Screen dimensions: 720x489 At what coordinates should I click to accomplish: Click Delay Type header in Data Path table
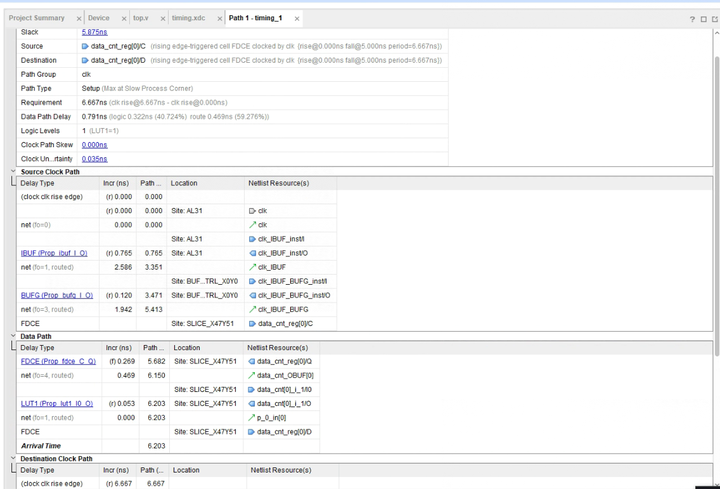(59, 348)
